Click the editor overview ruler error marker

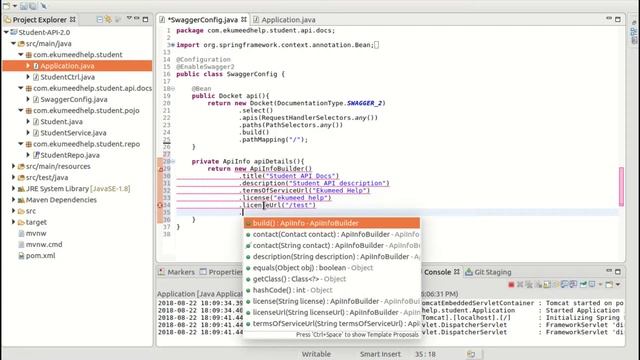(621, 187)
